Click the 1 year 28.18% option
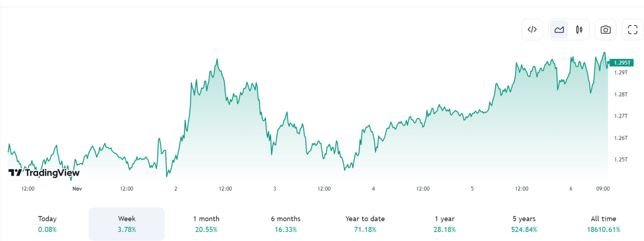 (x=445, y=223)
